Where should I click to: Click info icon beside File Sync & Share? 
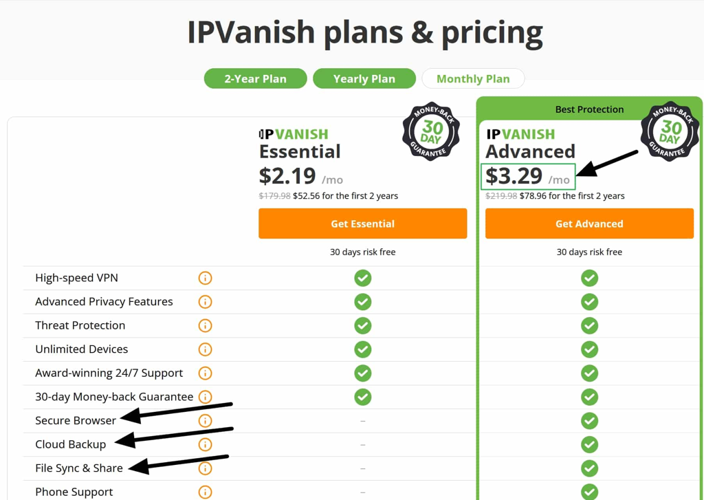pos(205,468)
